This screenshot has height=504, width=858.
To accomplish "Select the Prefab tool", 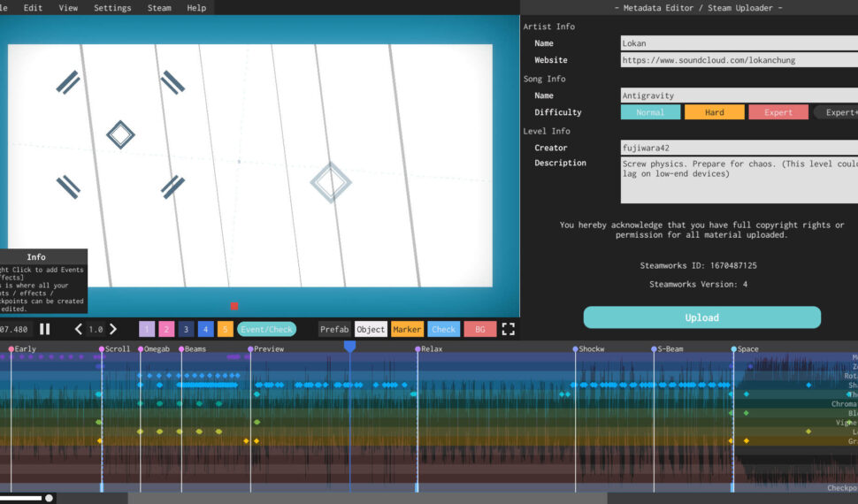I will click(334, 329).
